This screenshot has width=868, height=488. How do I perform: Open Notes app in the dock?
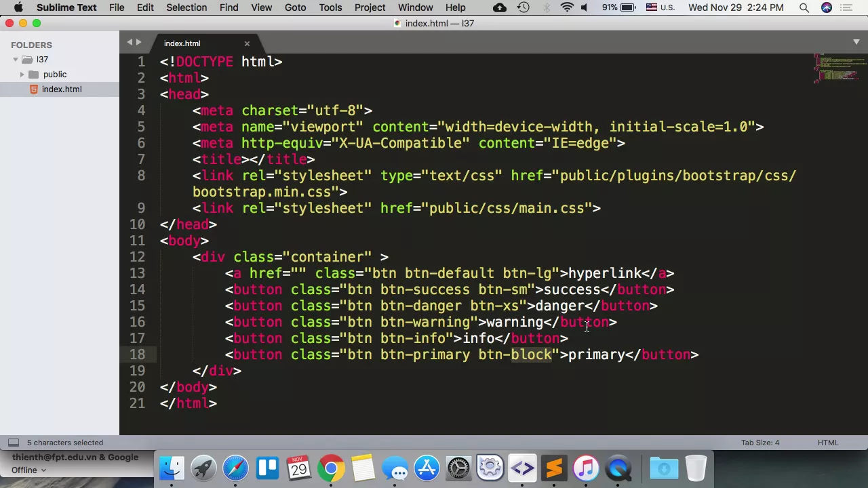pos(363,468)
